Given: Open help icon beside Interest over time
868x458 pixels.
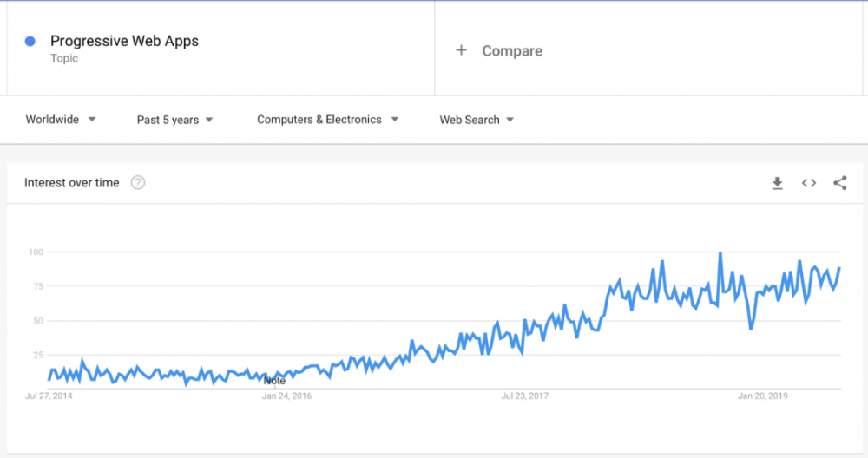Looking at the screenshot, I should (137, 183).
